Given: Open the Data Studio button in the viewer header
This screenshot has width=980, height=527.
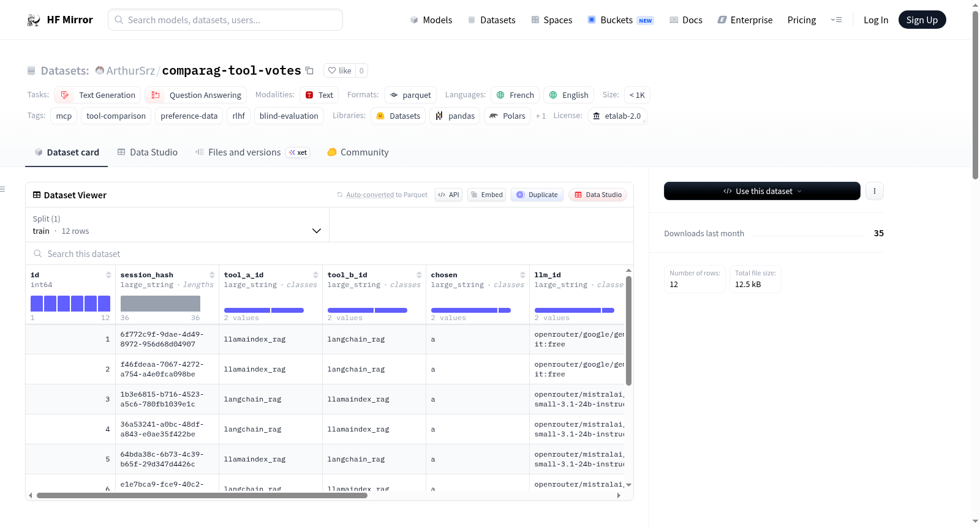Looking at the screenshot, I should click(598, 195).
